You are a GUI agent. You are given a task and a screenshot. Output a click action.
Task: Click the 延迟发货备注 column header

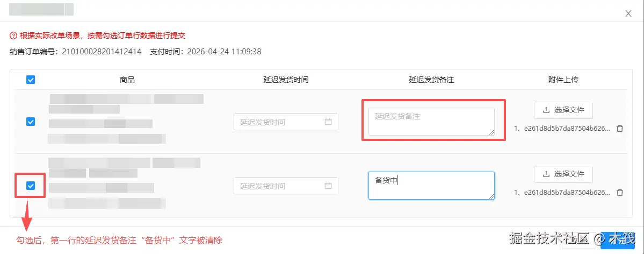click(x=431, y=80)
